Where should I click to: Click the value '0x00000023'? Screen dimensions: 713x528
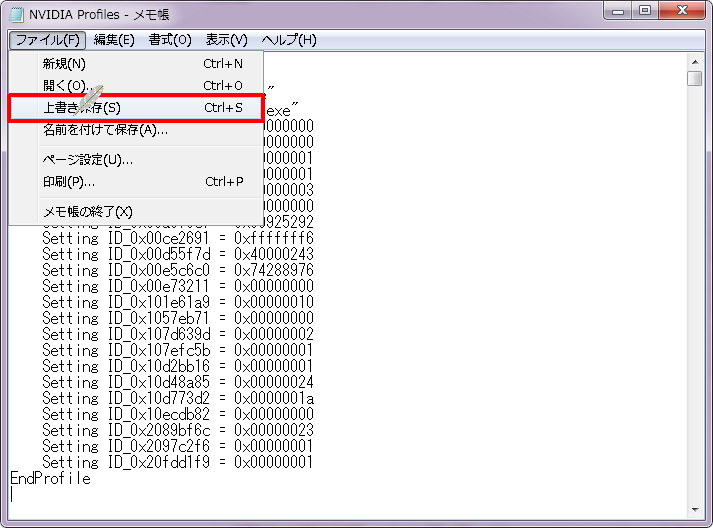tap(274, 430)
